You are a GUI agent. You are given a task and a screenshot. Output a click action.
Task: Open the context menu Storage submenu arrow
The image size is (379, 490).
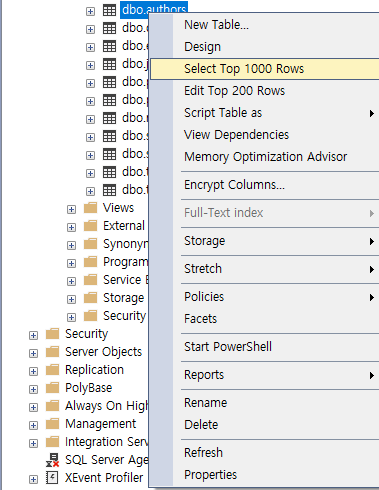372,241
